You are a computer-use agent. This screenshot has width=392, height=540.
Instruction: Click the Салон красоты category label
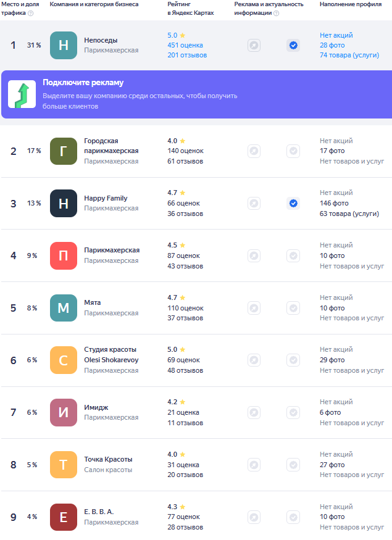[108, 470]
